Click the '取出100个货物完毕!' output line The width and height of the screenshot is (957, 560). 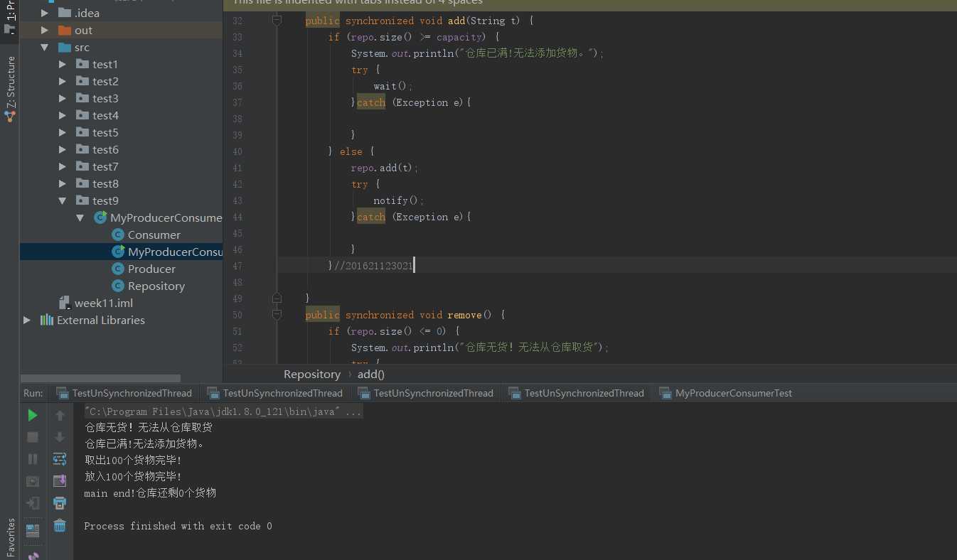tap(133, 460)
